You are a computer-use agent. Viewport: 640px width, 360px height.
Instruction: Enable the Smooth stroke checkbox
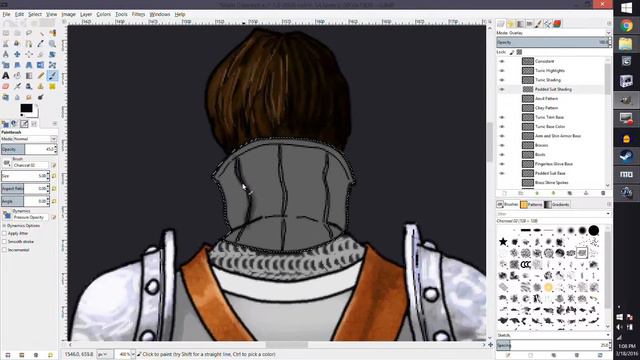coord(4,242)
